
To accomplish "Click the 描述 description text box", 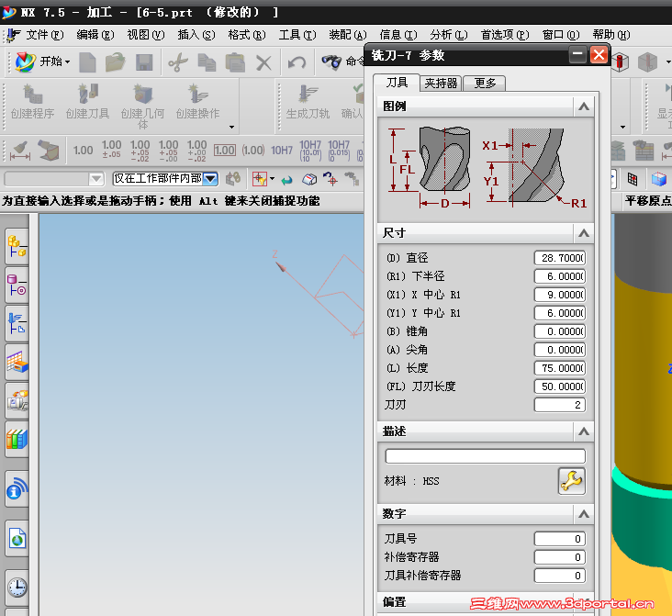I will point(485,456).
